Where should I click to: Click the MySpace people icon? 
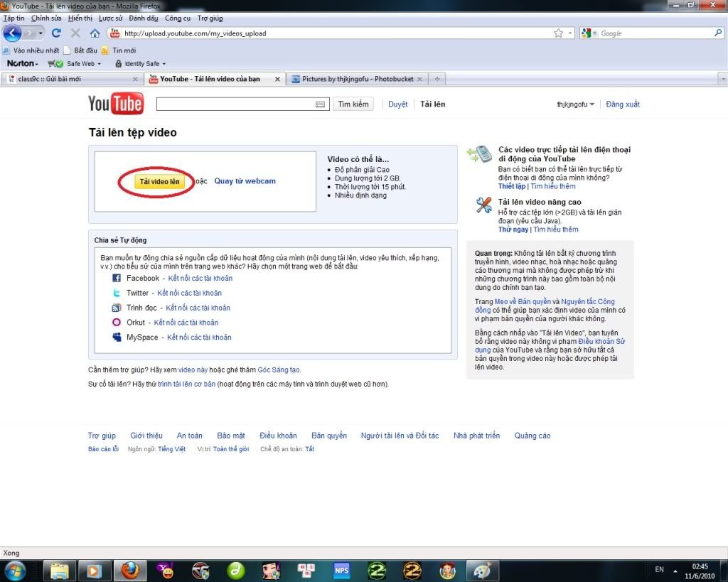point(117,337)
